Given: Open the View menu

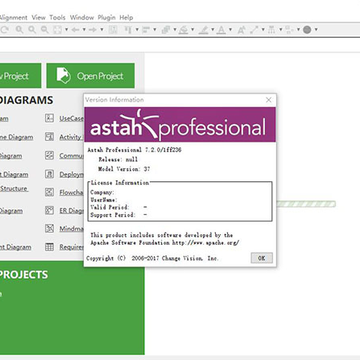Looking at the screenshot, I should point(38,17).
